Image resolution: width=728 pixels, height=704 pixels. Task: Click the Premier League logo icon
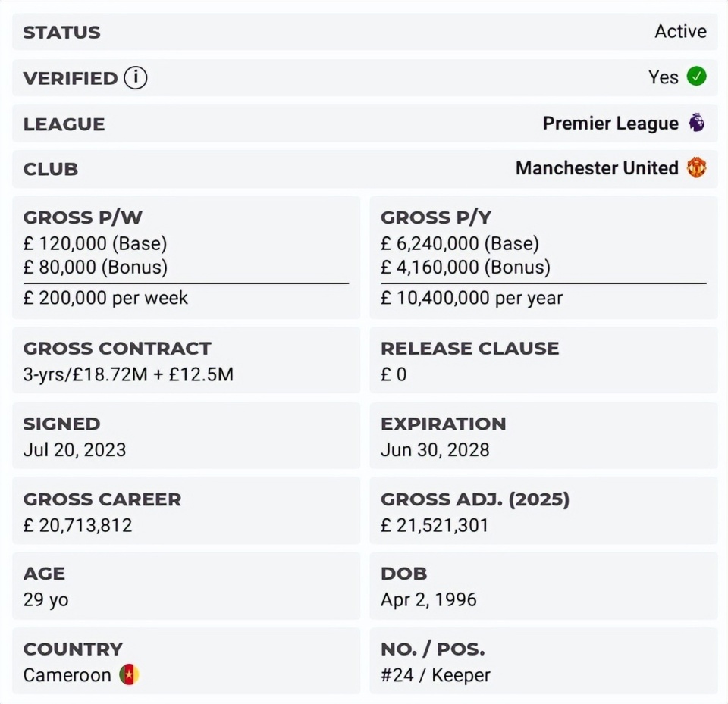pos(696,123)
